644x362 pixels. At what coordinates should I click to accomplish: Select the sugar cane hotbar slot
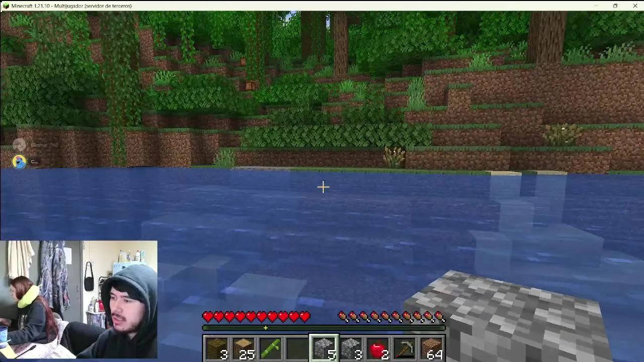[x=270, y=349]
